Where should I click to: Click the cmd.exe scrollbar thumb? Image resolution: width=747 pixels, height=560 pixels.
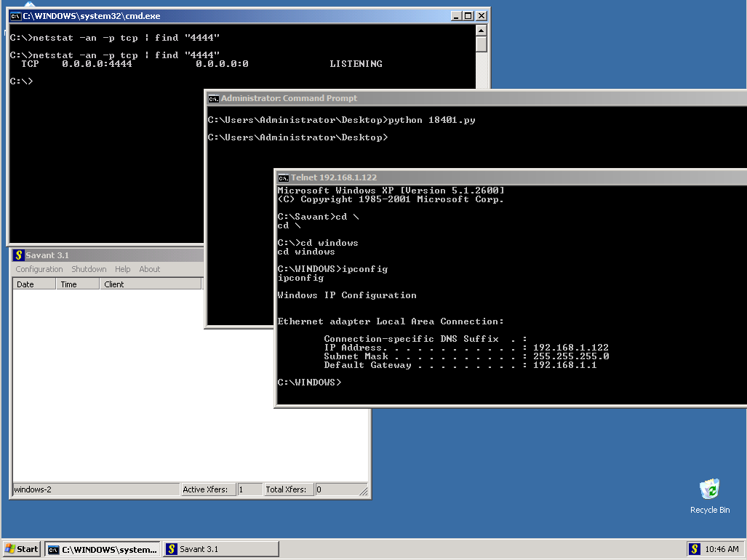click(x=482, y=44)
